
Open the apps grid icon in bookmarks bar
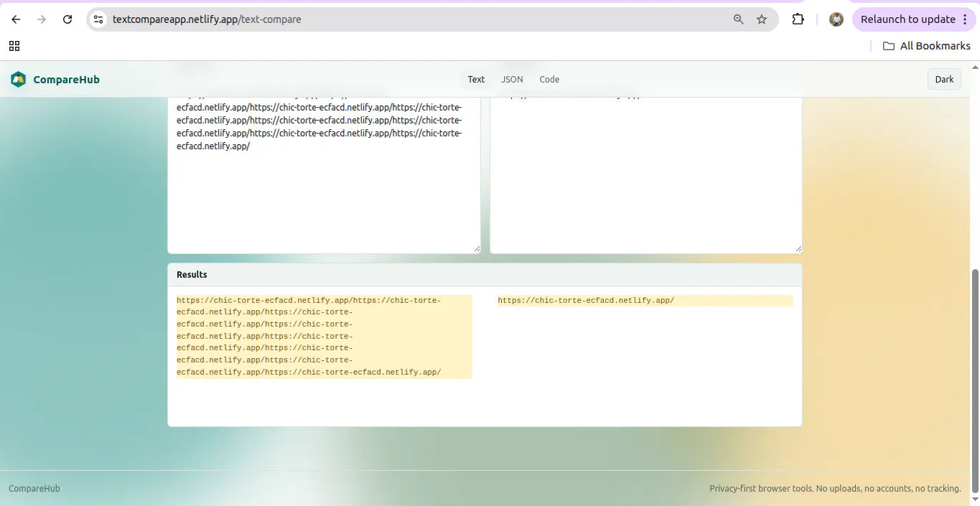14,46
